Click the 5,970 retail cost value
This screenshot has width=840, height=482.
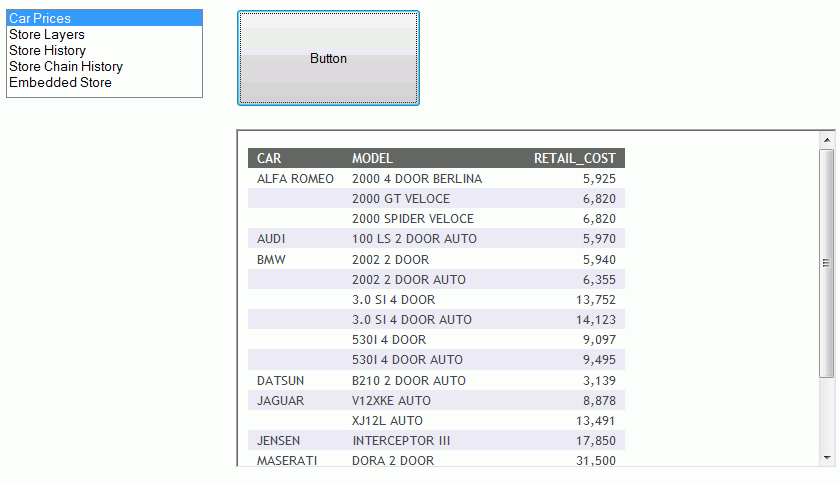click(x=599, y=239)
